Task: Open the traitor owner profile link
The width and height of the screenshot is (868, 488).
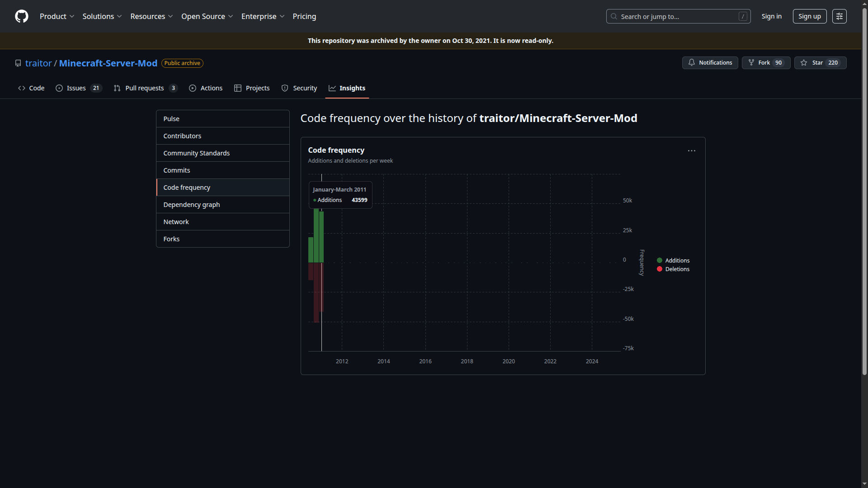Action: (x=38, y=63)
